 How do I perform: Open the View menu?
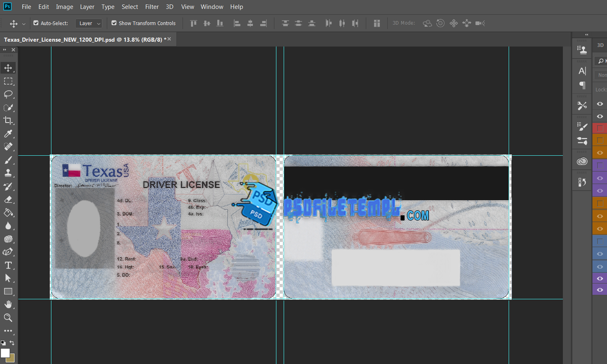coord(188,7)
